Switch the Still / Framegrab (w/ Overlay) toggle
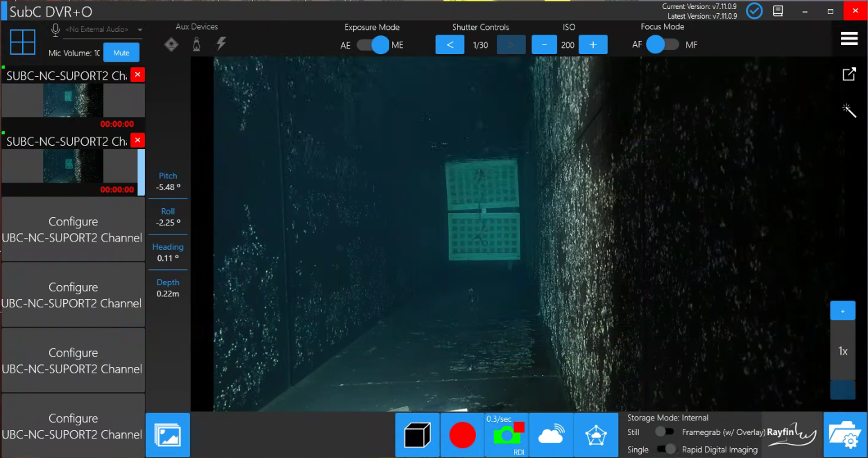The width and height of the screenshot is (868, 458). 664,432
